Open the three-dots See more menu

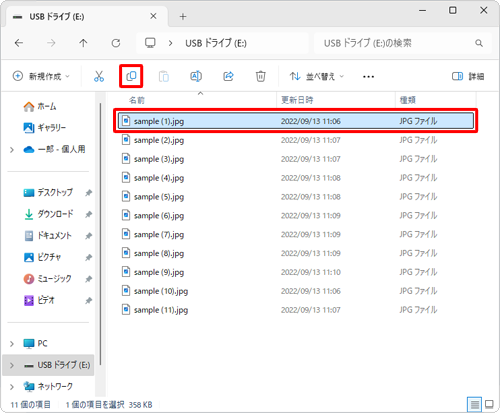368,77
